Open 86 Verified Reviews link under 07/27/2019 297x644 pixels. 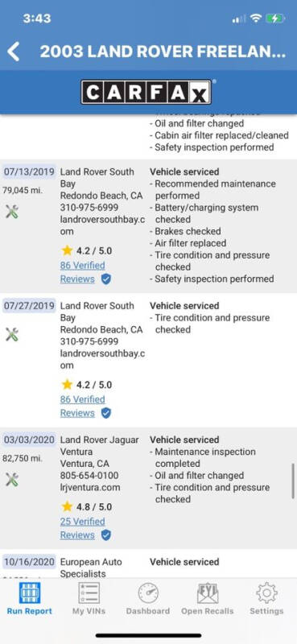(82, 406)
